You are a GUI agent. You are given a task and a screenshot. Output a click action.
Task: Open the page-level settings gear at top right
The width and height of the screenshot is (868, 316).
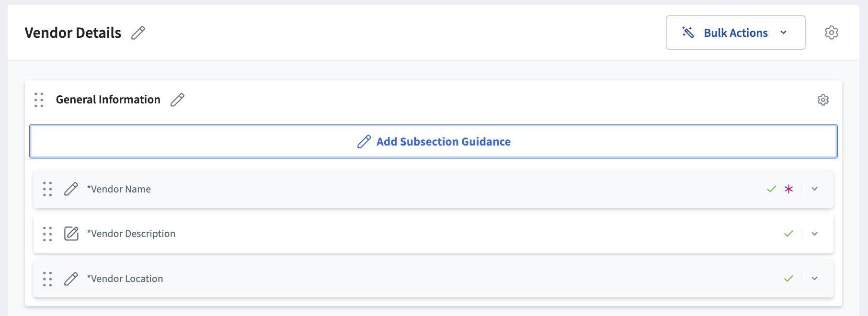click(832, 32)
